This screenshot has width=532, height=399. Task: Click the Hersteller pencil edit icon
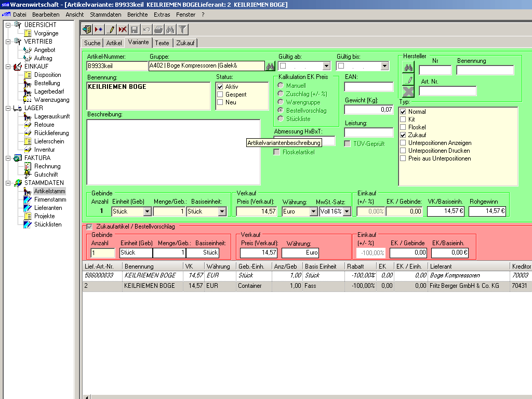408,79
